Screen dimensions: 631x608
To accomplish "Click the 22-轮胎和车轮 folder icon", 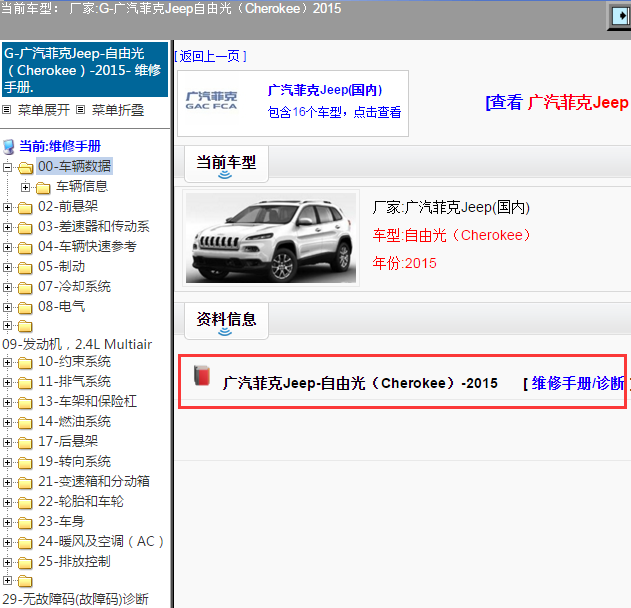I will tap(25, 503).
